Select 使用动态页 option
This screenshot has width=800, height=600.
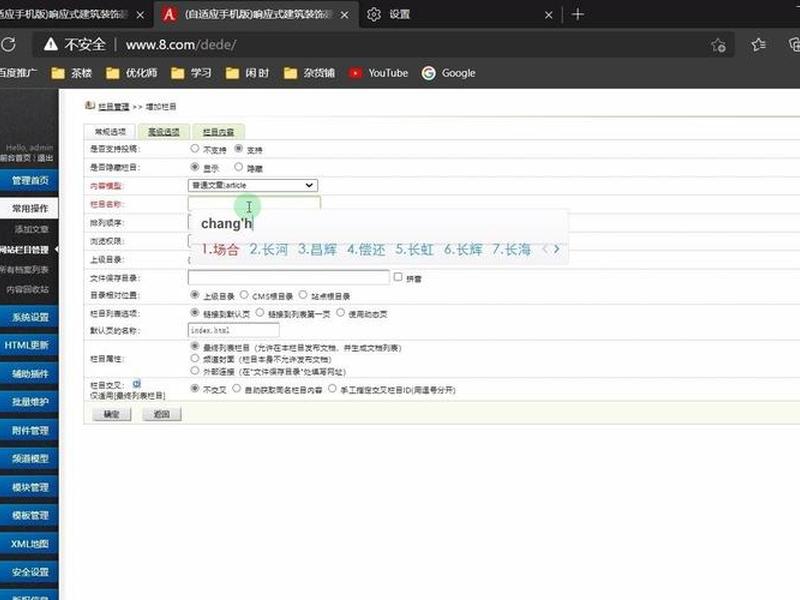(340, 312)
